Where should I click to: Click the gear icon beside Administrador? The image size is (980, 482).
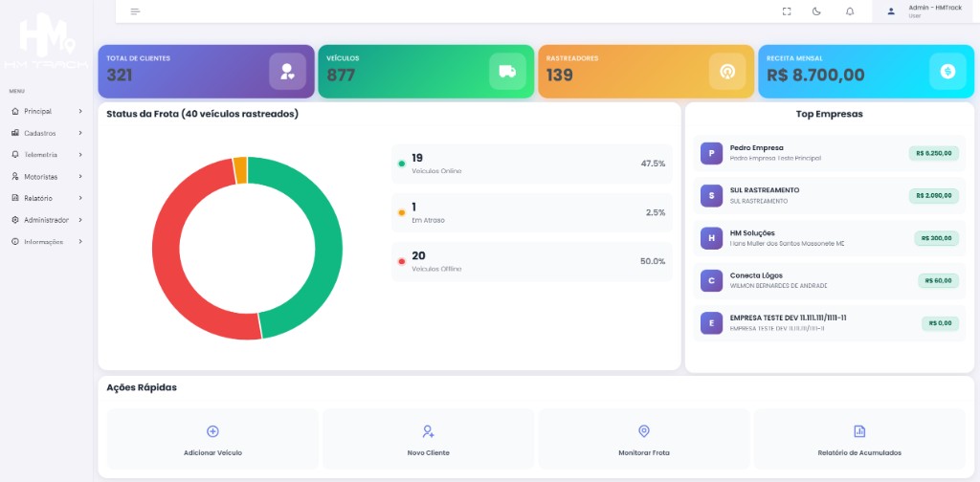coord(15,220)
